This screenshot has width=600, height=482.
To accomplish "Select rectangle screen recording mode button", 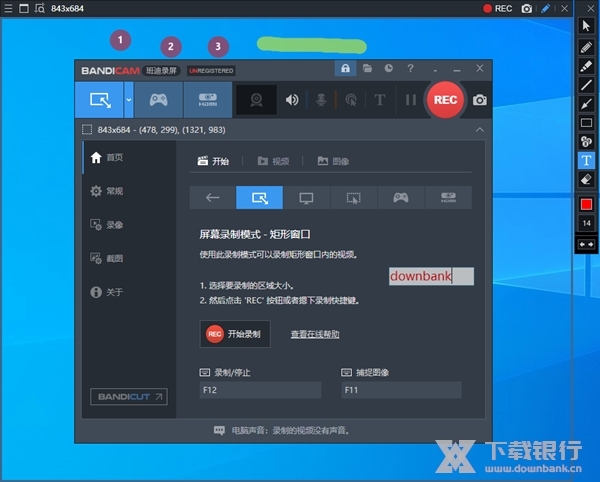I will coord(99,100).
